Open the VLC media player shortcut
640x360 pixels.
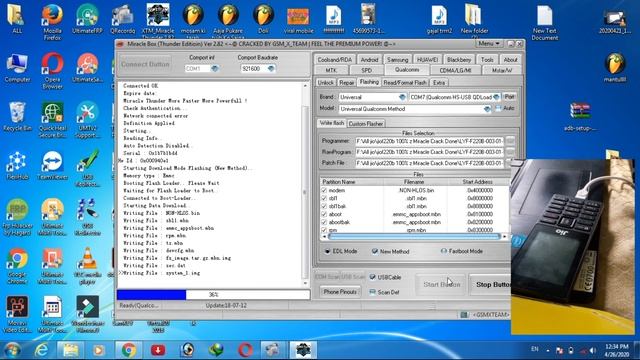pyautogui.click(x=87, y=266)
